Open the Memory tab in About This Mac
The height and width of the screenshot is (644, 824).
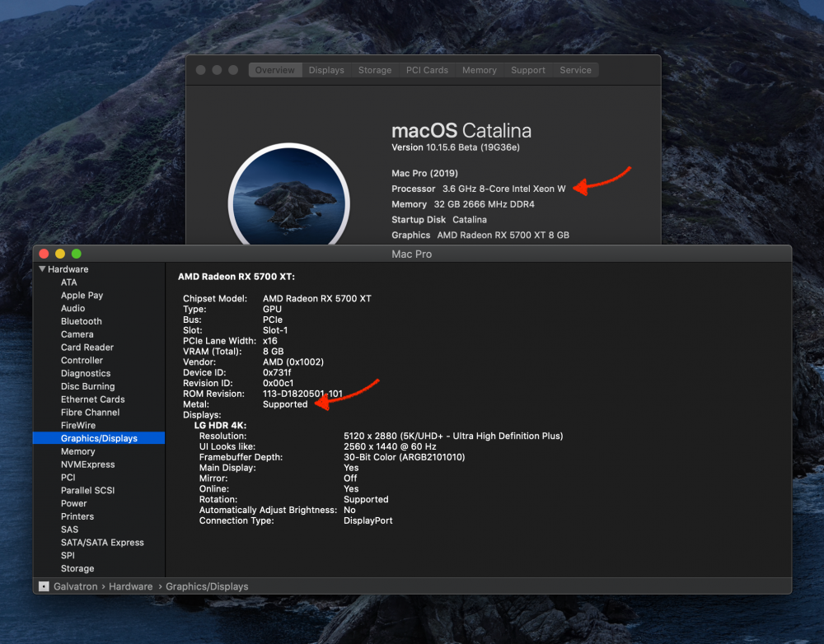click(480, 70)
